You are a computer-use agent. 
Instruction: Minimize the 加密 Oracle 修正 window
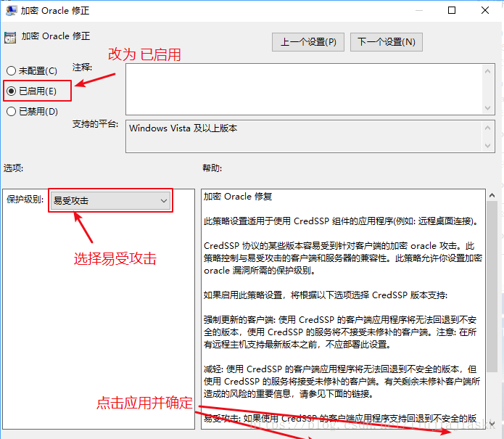(x=419, y=10)
